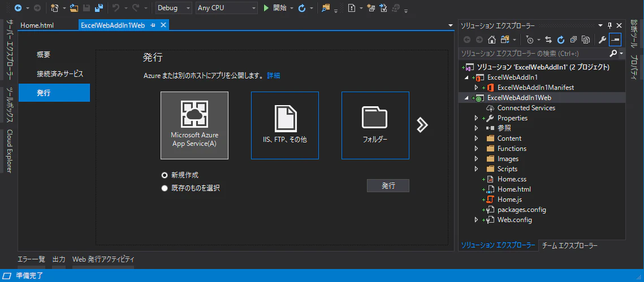
Task: Expand the Content folder
Action: point(476,138)
